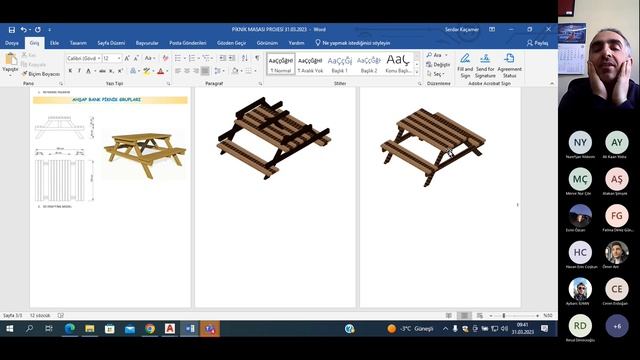Switch to the Sayfa Düzeni tab
This screenshot has height=360, width=640.
(x=111, y=43)
